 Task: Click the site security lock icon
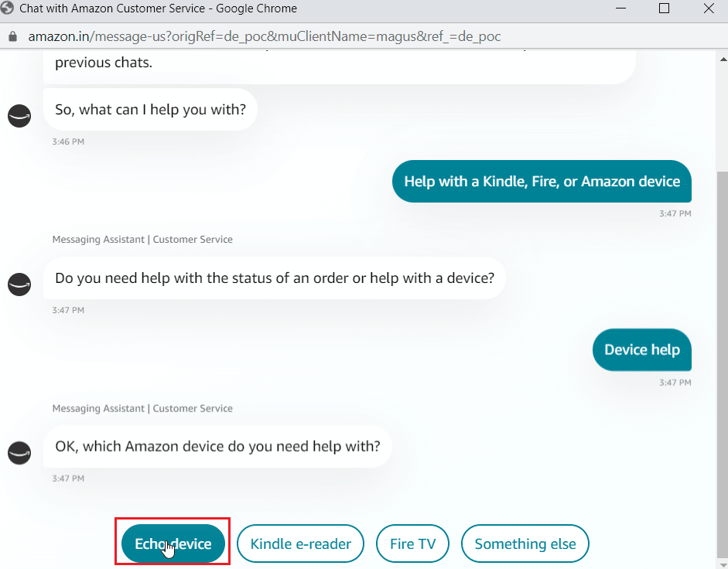pos(13,36)
